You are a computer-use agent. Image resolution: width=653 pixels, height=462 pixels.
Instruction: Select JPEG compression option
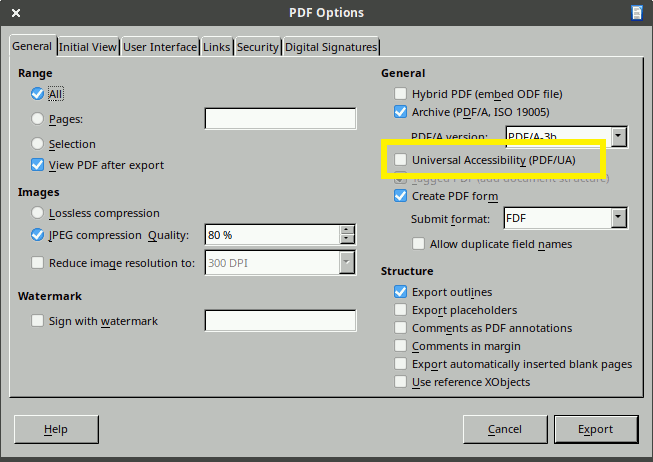(x=37, y=235)
